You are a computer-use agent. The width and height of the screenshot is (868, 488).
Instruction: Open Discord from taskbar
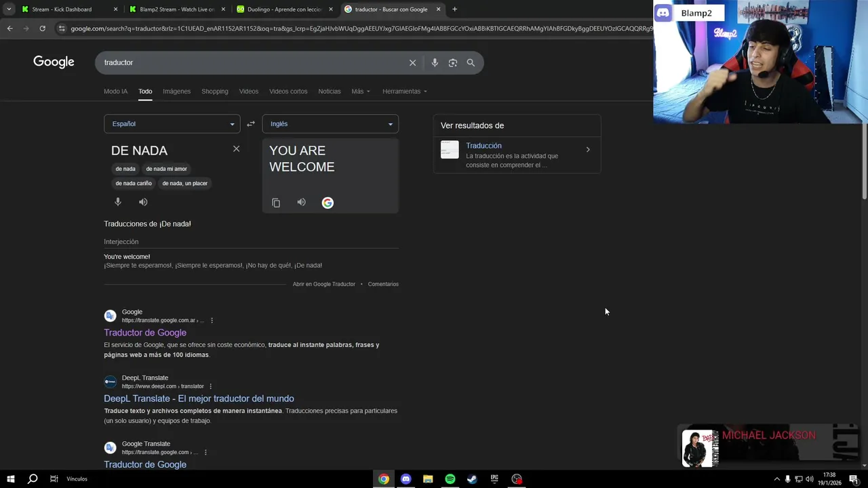(406, 479)
